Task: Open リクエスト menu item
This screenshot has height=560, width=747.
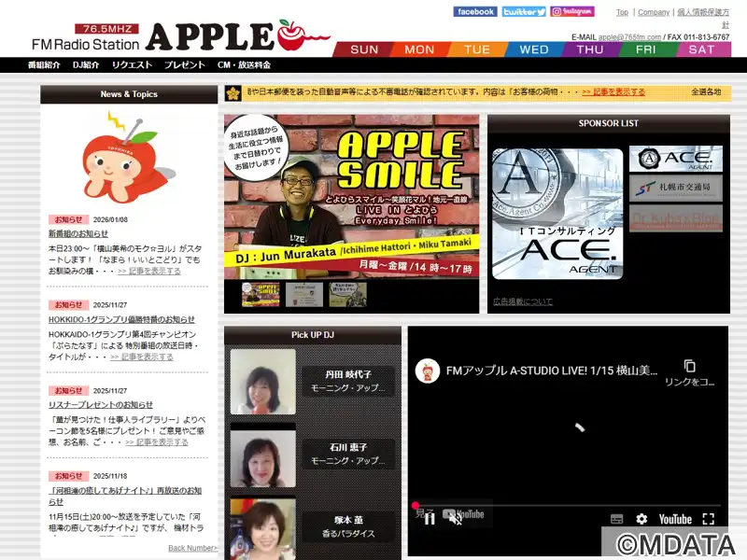Action: click(132, 64)
